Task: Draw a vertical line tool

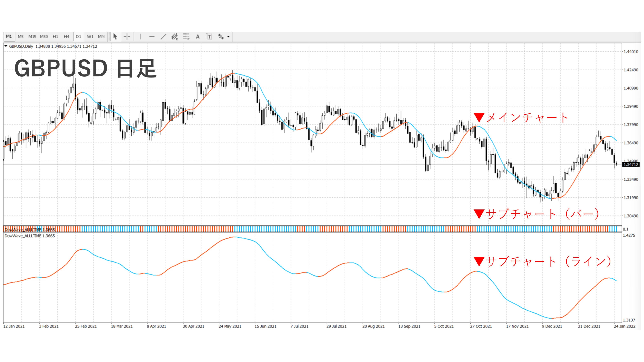Action: pos(140,37)
